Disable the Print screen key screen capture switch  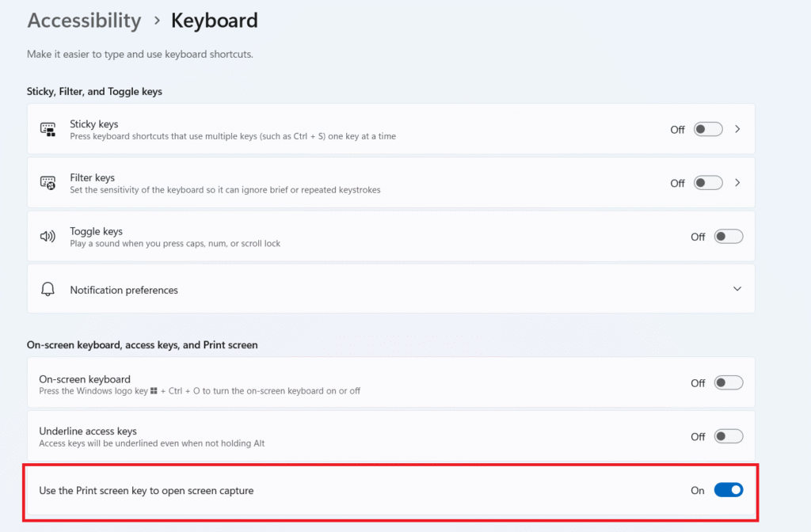(x=728, y=490)
